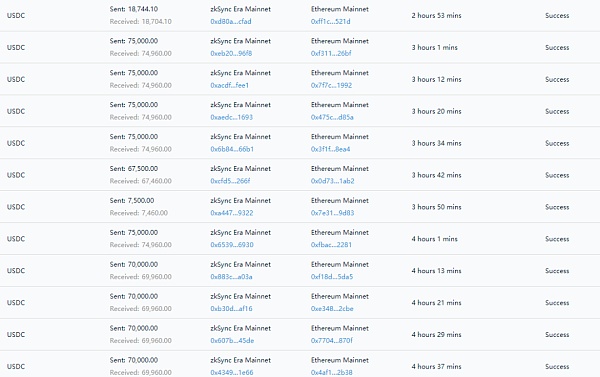The height and width of the screenshot is (377, 600).
Task: Open zkSync address 0x607b...45de
Action: [x=232, y=341]
